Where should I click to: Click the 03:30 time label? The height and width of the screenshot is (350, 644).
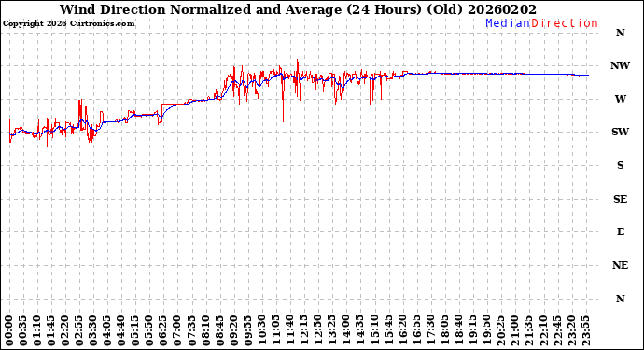[x=93, y=331]
